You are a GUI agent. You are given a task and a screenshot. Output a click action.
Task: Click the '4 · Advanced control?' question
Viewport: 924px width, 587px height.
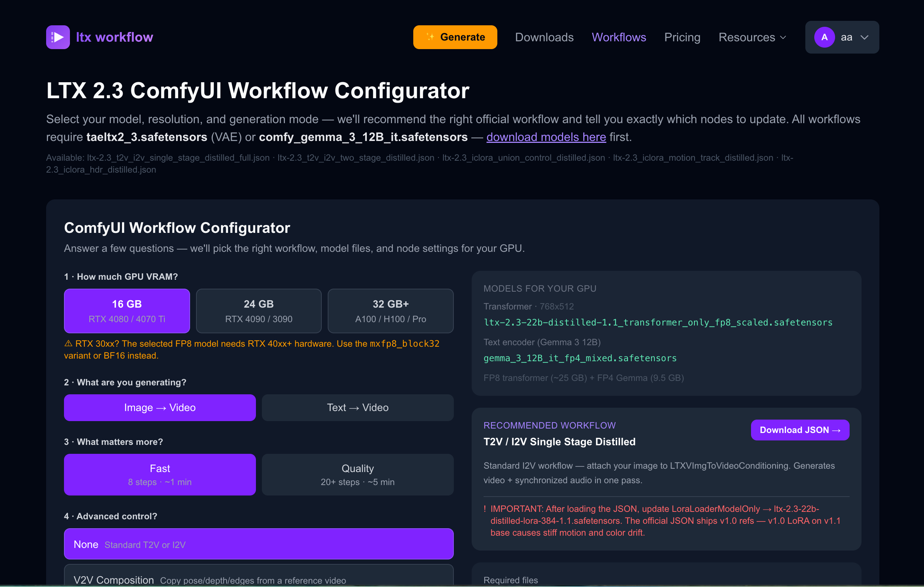[110, 516]
